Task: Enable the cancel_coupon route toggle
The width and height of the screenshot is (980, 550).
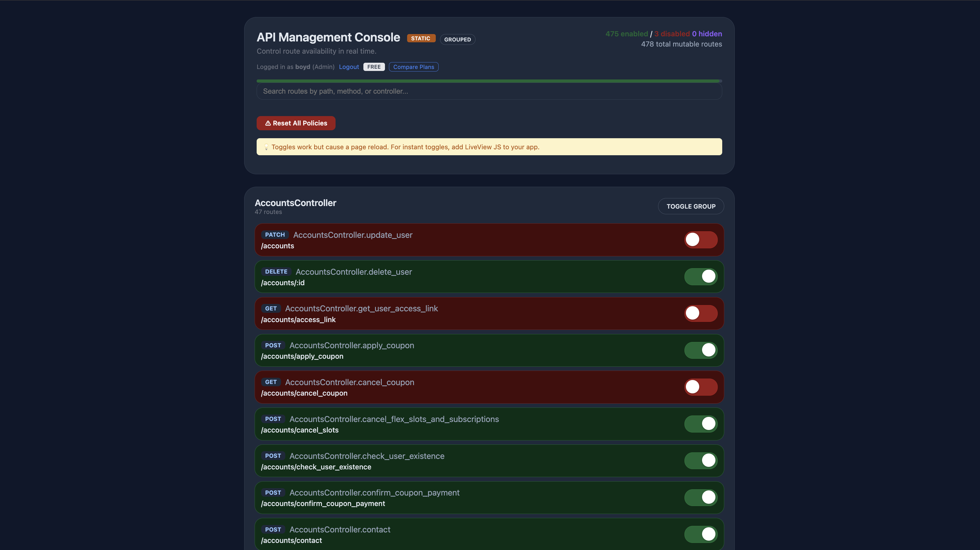Action: click(x=701, y=387)
